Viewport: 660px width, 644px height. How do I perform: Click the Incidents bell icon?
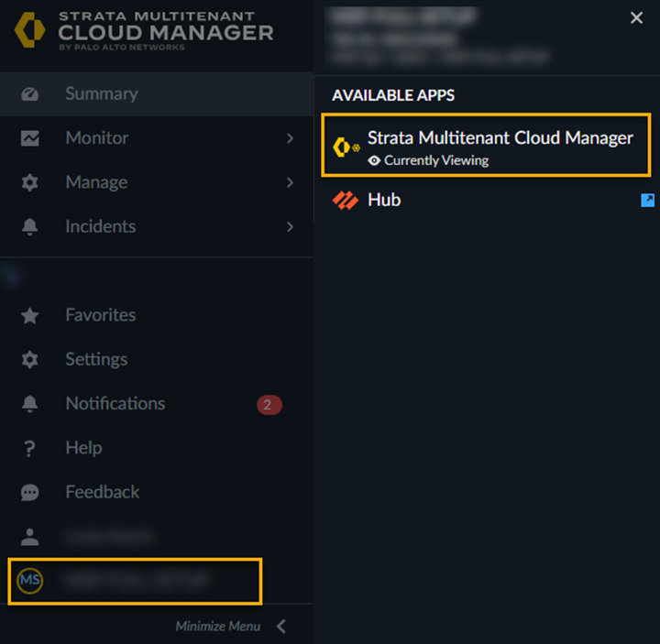30,227
